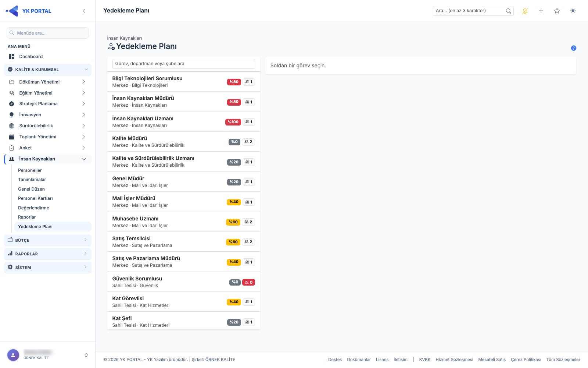Click the YK Portal logo icon

(12, 11)
